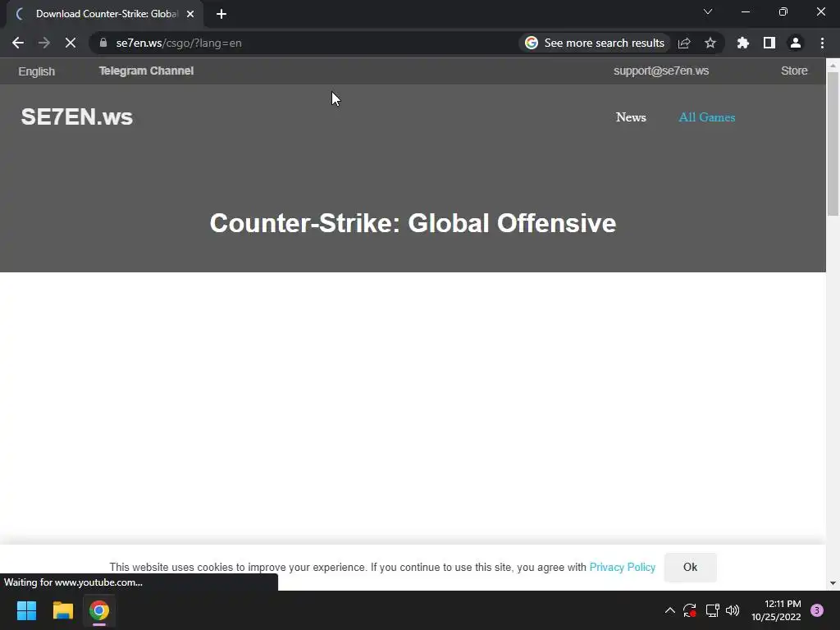Viewport: 840px width, 630px height.
Task: Open the English language selector
Action: click(x=36, y=71)
